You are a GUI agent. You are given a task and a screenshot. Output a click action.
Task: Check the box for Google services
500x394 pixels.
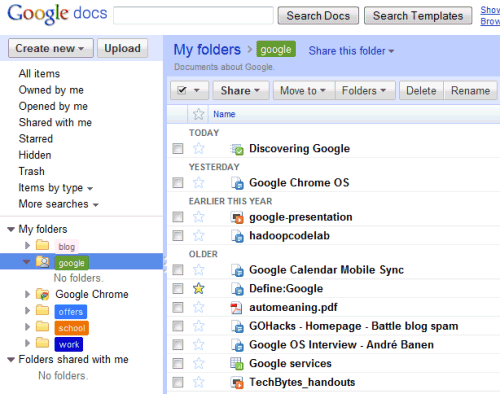tap(178, 363)
